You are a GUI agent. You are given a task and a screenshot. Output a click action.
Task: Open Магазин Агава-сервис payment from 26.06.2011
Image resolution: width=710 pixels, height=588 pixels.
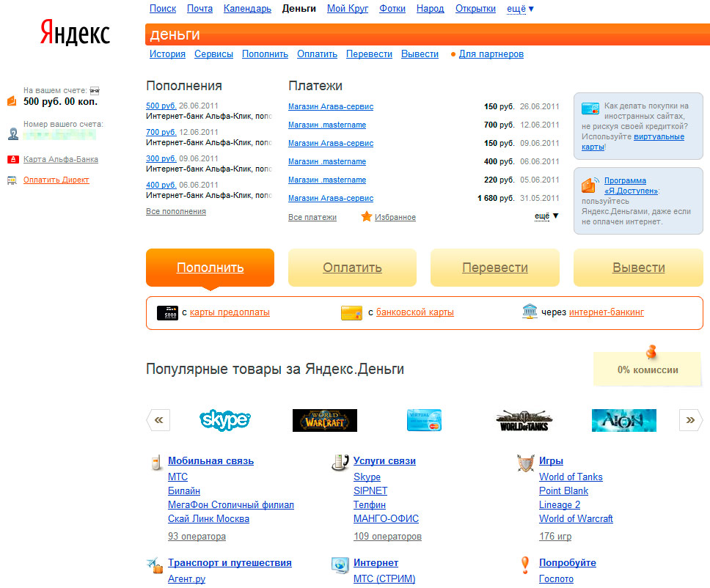pos(331,106)
